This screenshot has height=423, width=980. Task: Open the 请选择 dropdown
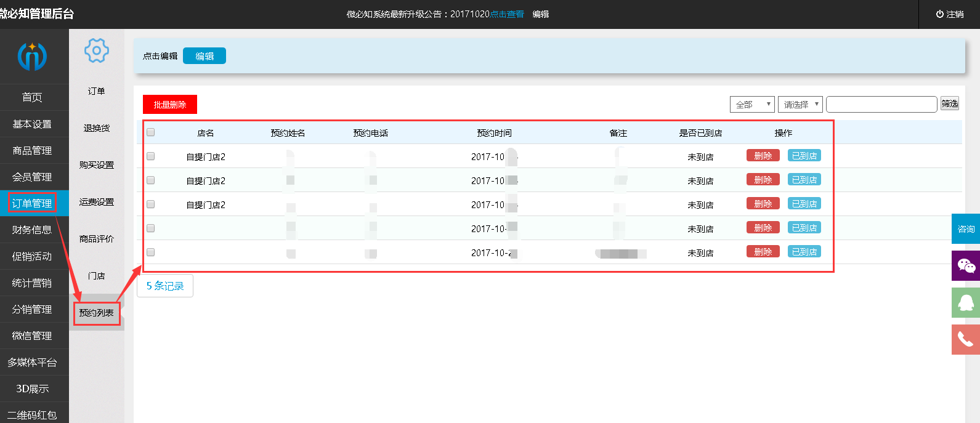[x=800, y=105]
